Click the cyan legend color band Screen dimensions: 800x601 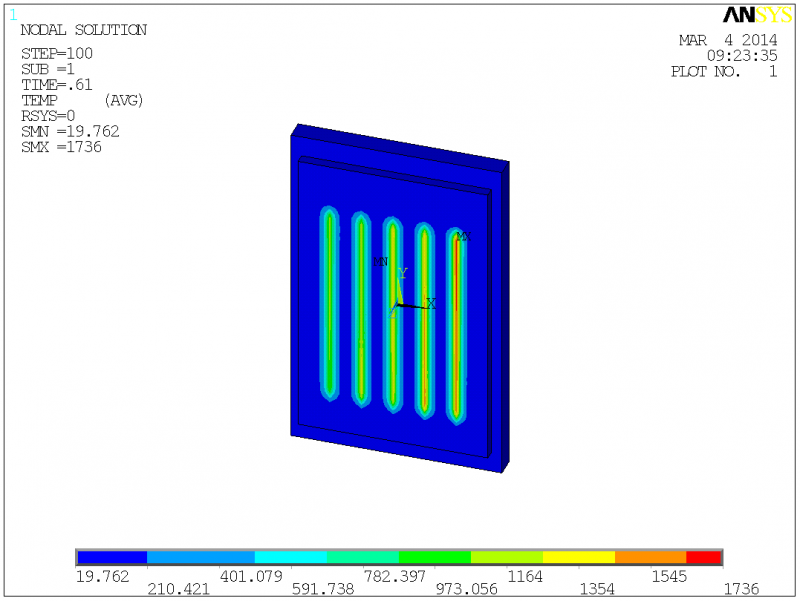click(x=290, y=557)
